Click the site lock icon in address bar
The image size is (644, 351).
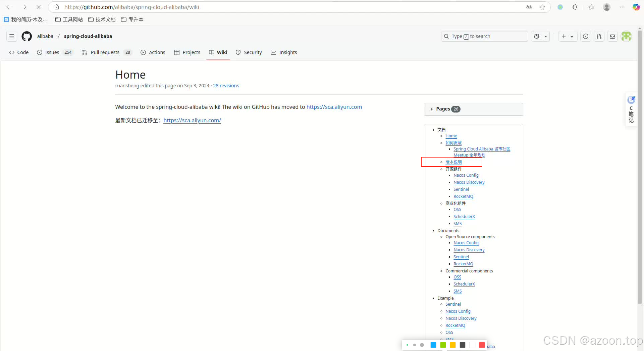57,7
